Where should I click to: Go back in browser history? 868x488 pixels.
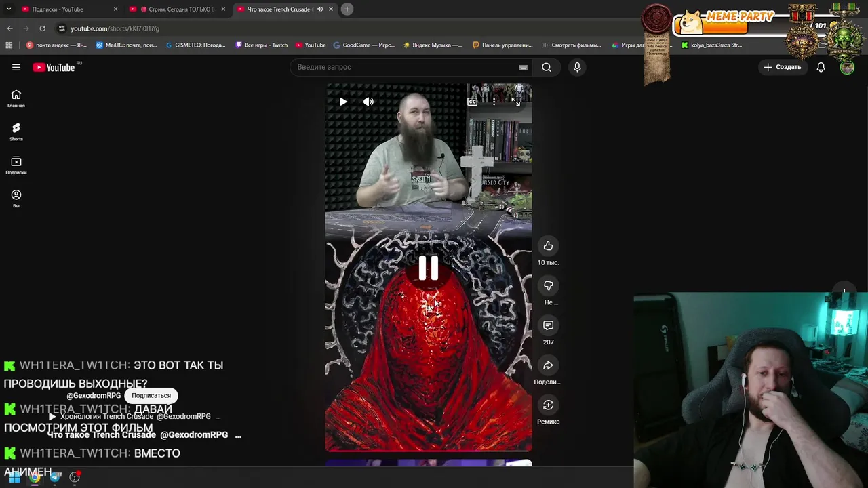(x=9, y=28)
